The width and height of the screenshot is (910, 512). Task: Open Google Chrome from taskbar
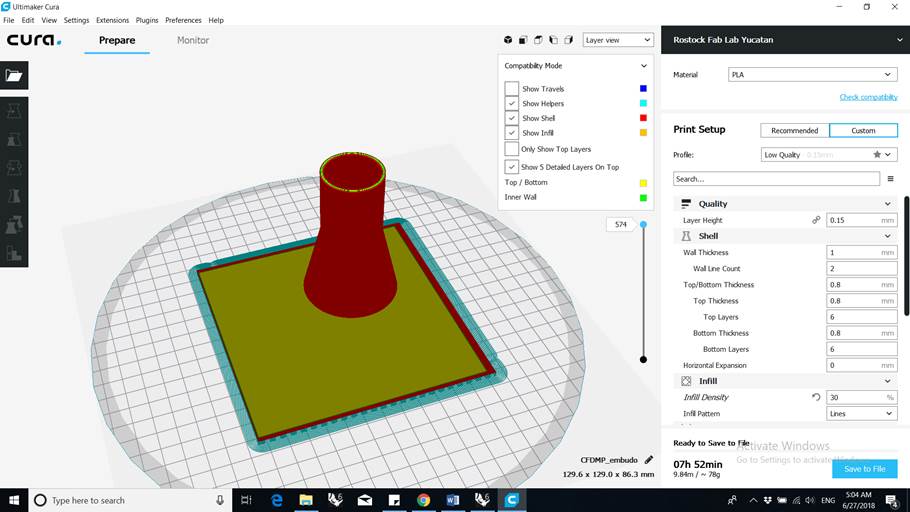424,500
